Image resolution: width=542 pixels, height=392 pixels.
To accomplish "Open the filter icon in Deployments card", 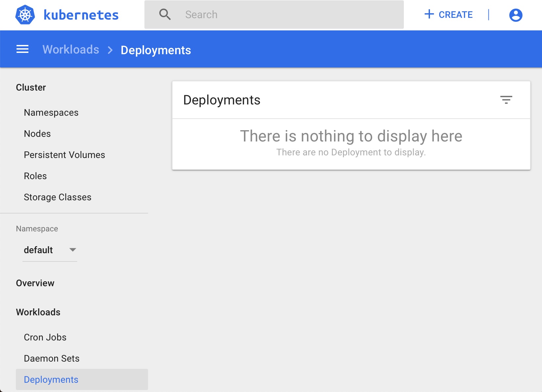I will pos(506,100).
